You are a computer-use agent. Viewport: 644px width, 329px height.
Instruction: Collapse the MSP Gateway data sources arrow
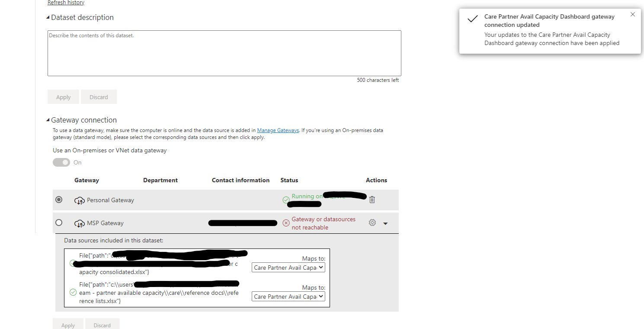coord(385,223)
